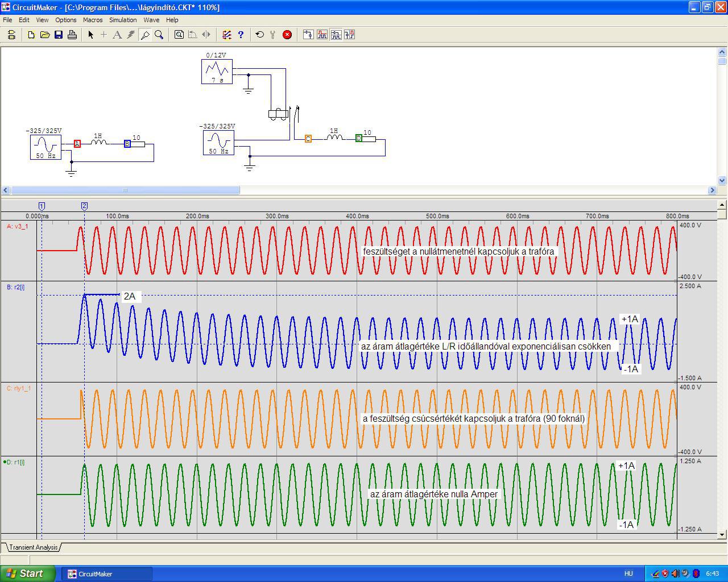Open the Simulation menu
The width and height of the screenshot is (728, 582).
pyautogui.click(x=123, y=20)
